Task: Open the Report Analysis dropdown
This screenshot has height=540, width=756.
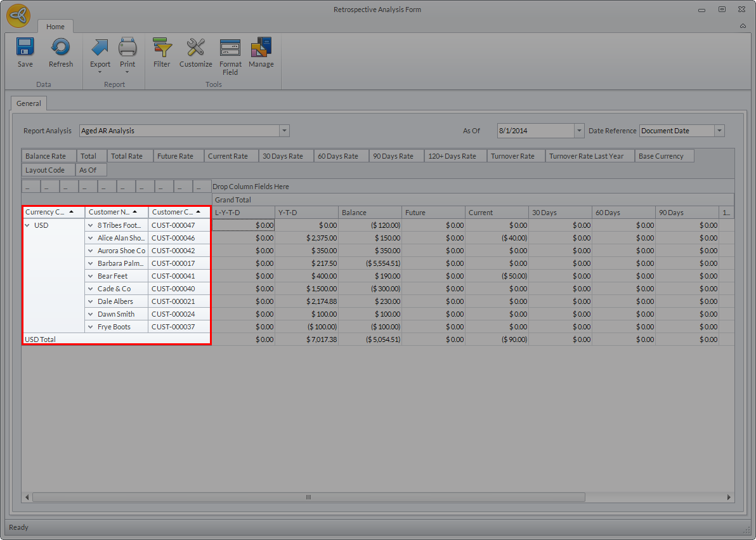Action: (x=284, y=131)
